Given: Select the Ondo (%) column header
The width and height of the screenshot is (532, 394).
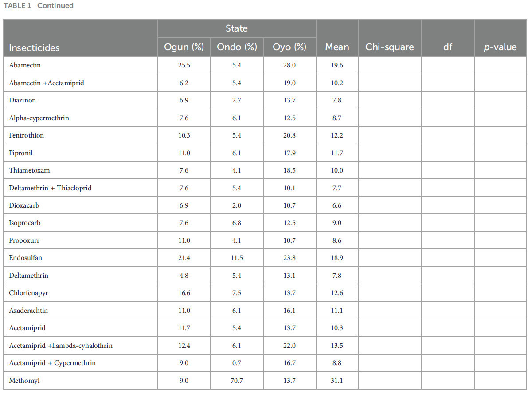Looking at the screenshot, I should pos(237,47).
